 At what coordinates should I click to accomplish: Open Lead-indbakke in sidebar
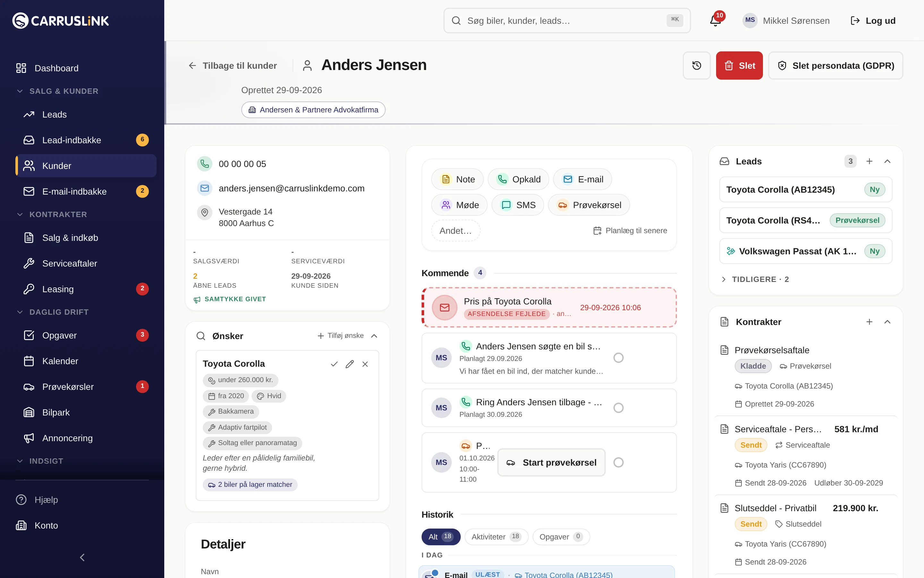pos(86,140)
